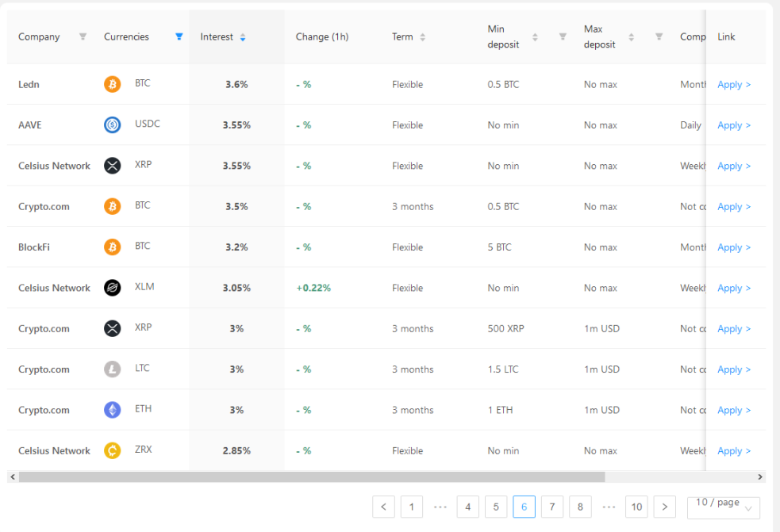The width and height of the screenshot is (780, 532).
Task: Click the +0.22% change value
Action: tap(313, 288)
